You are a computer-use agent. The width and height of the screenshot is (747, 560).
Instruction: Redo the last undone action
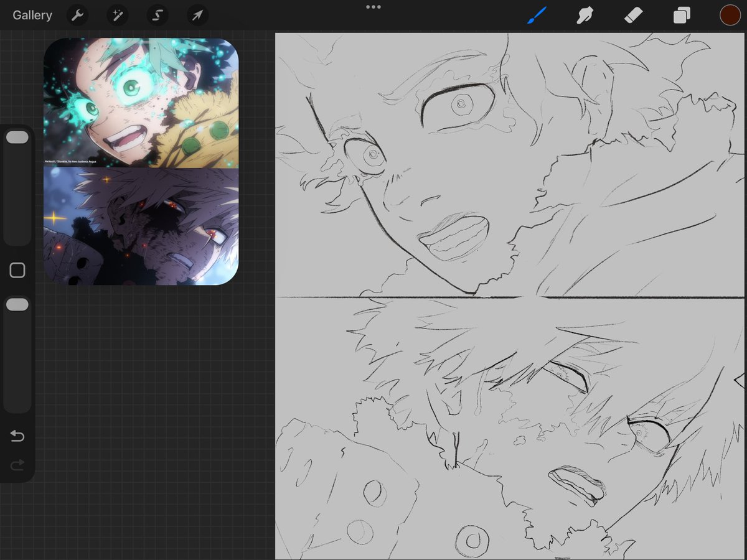coord(17,465)
